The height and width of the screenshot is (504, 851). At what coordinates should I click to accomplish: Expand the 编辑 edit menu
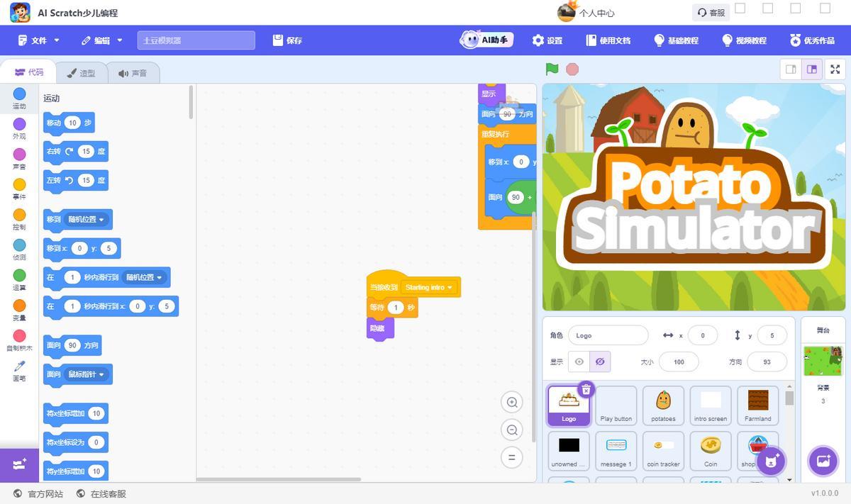coord(102,40)
